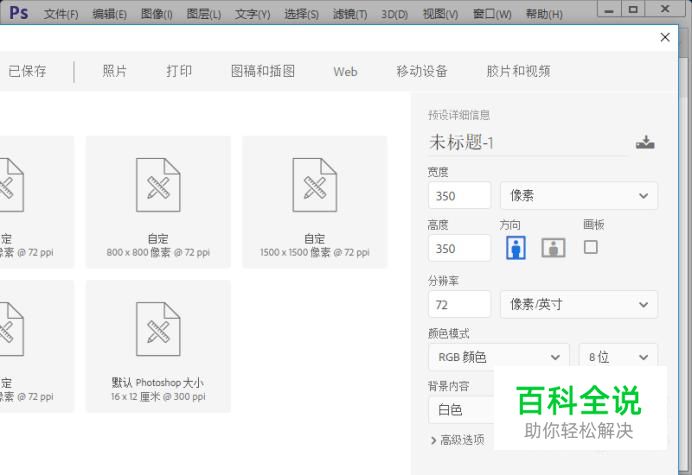Switch to the Web tab
The width and height of the screenshot is (692, 475).
pos(345,72)
